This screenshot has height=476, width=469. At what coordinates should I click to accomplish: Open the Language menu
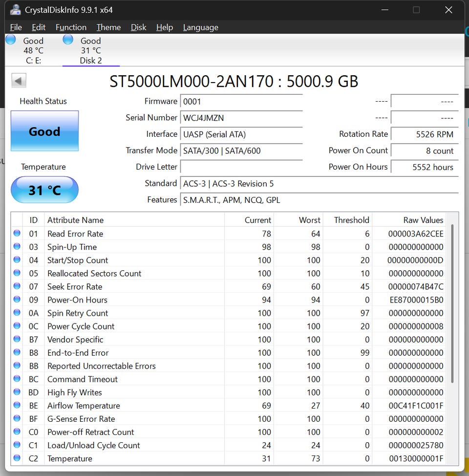[200, 27]
